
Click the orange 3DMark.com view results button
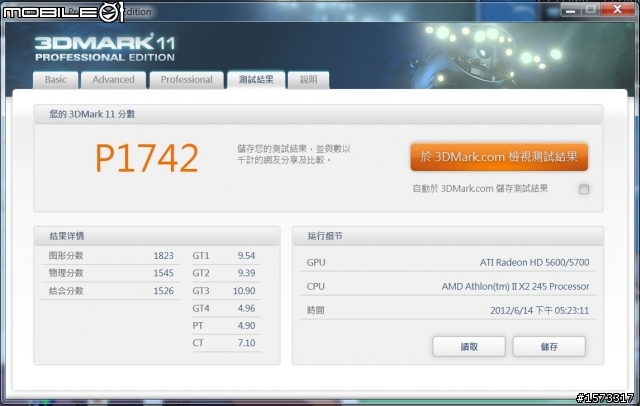(499, 157)
